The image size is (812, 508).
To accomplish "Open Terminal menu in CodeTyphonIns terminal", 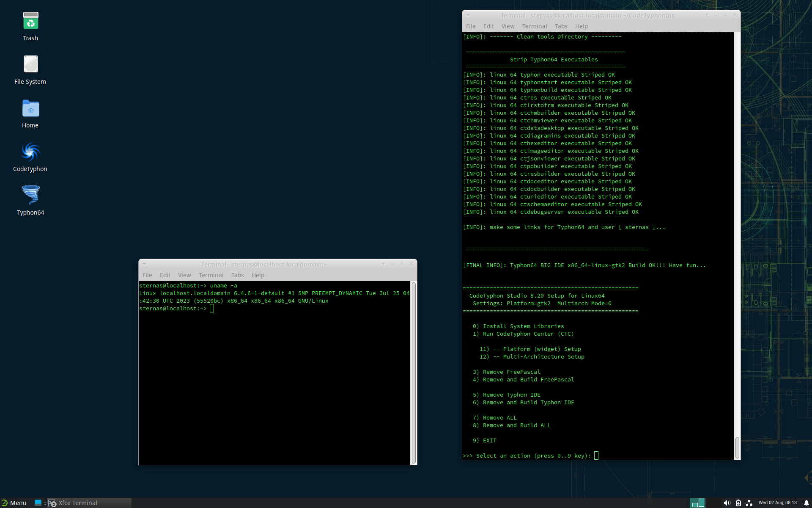I will (535, 26).
